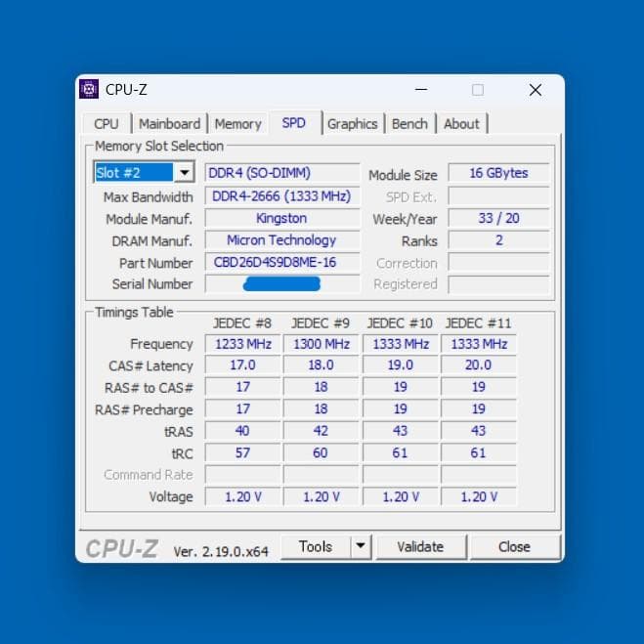Switch to the CPU tab
Viewport: 644px width, 644px height.
[x=107, y=124]
